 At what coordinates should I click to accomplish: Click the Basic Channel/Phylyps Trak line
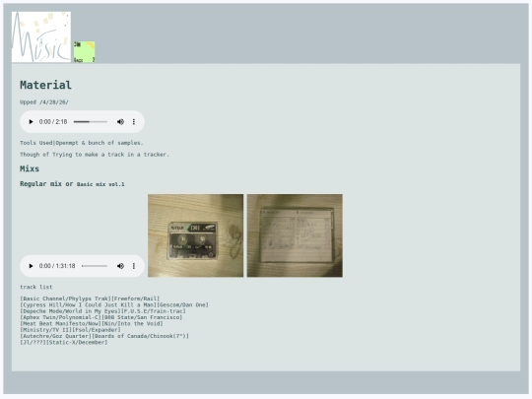point(90,299)
